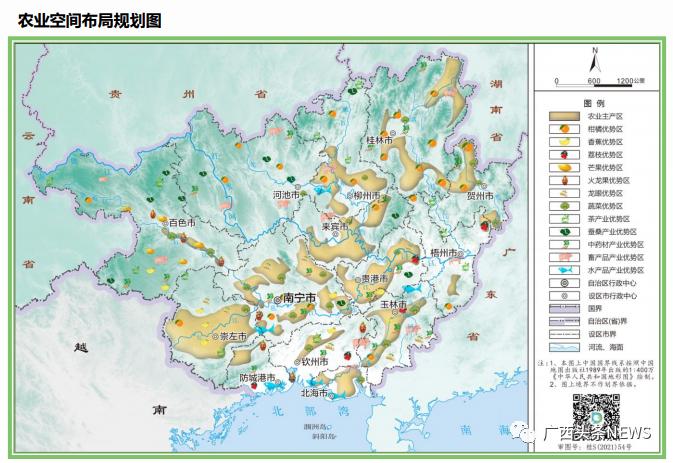The width and height of the screenshot is (673, 463).
Task: Select the 蔬菜优势区 vegetable legend icon
Action: 564,206
